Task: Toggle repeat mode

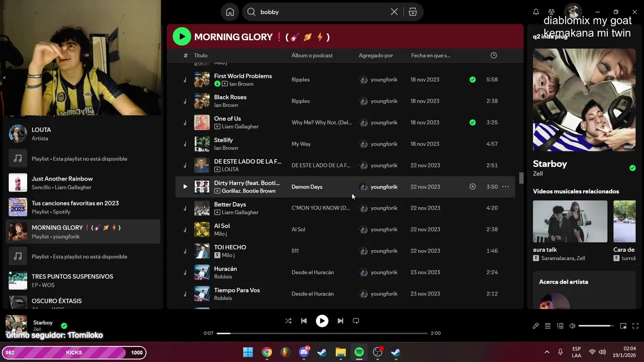Action: pyautogui.click(x=356, y=321)
